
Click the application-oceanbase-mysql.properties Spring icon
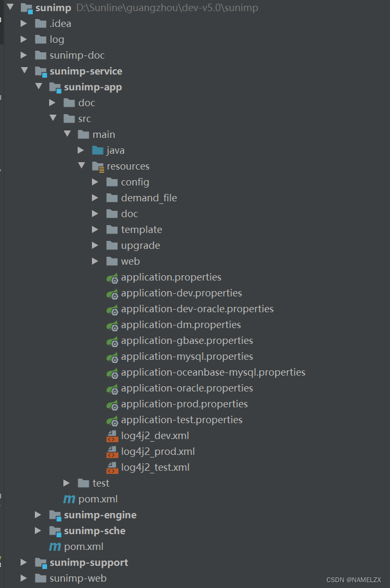pos(112,373)
